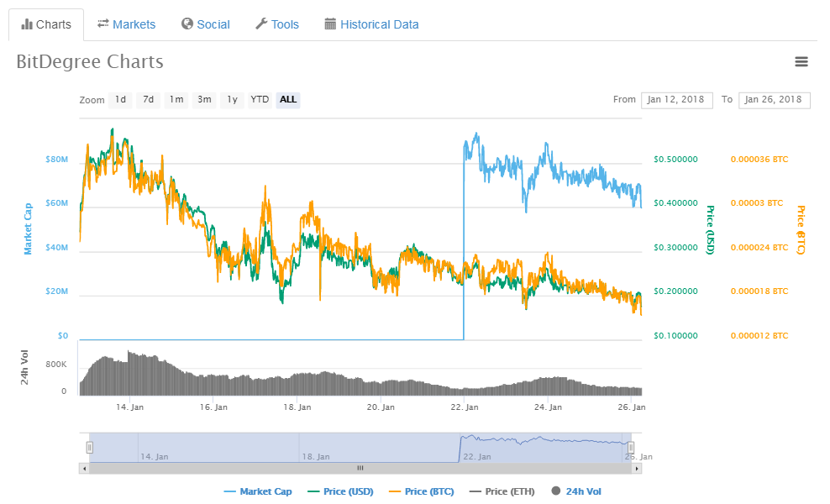This screenshot has width=830, height=504.
Task: Click the navigator scrollbar thumb grip
Action: tap(360, 468)
